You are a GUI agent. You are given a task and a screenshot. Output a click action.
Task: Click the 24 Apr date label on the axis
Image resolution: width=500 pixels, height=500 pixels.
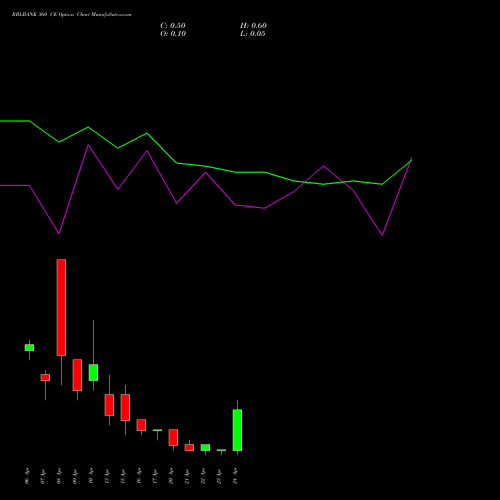[x=235, y=476]
